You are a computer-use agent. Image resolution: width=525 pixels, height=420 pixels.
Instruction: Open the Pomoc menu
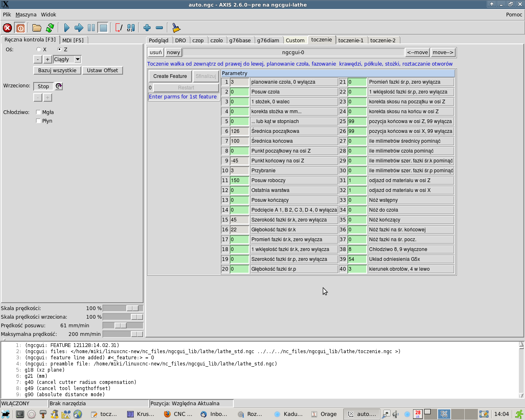514,14
